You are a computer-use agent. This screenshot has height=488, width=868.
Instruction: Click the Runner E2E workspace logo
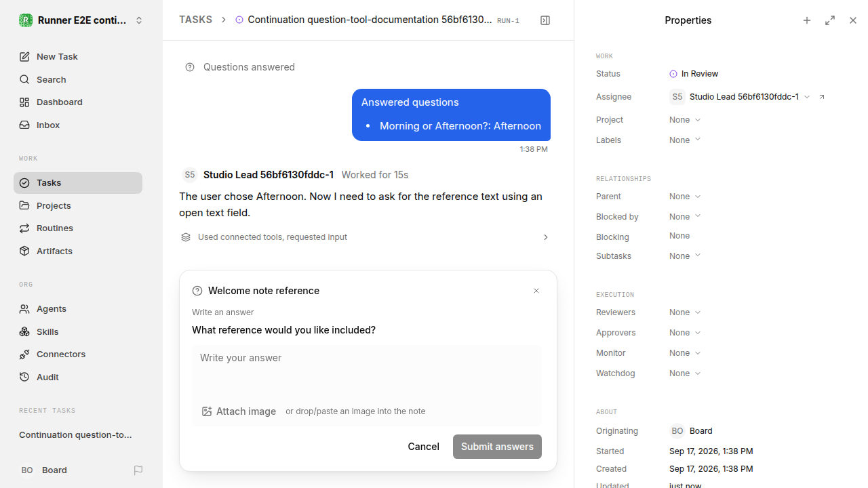26,20
